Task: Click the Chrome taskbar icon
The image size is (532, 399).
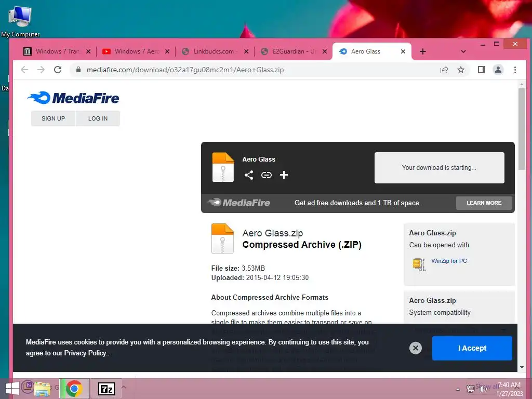Action: 74,389
